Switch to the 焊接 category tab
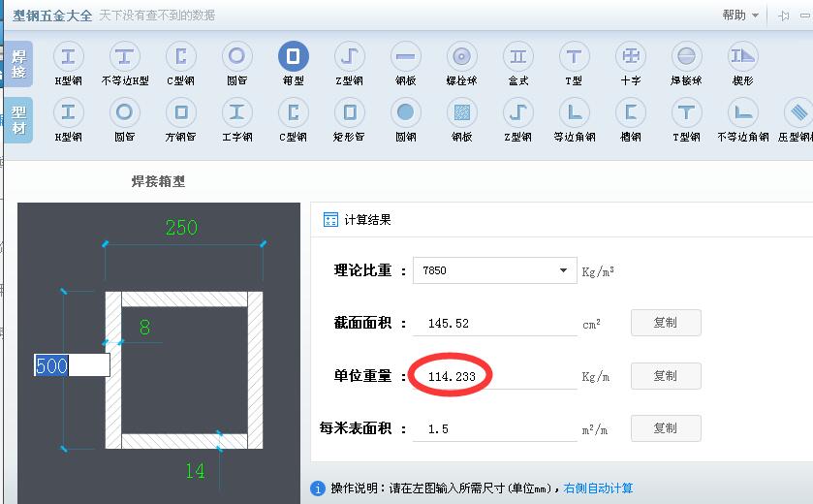 point(19,64)
